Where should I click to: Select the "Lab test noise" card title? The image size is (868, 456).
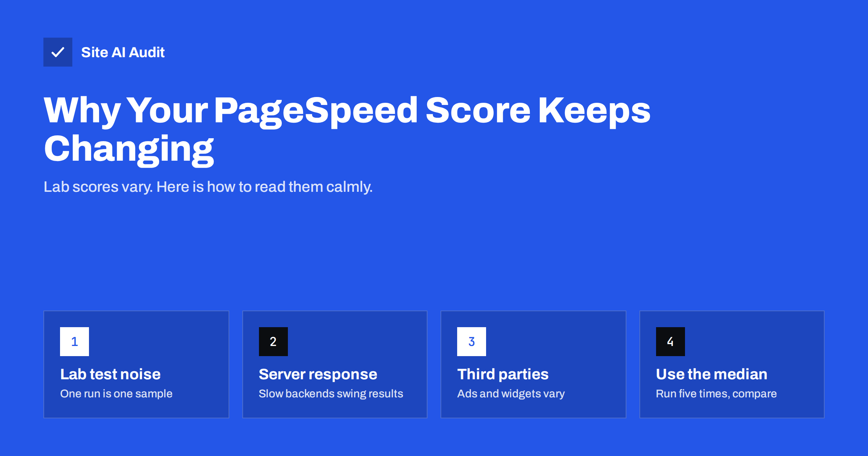click(110, 374)
